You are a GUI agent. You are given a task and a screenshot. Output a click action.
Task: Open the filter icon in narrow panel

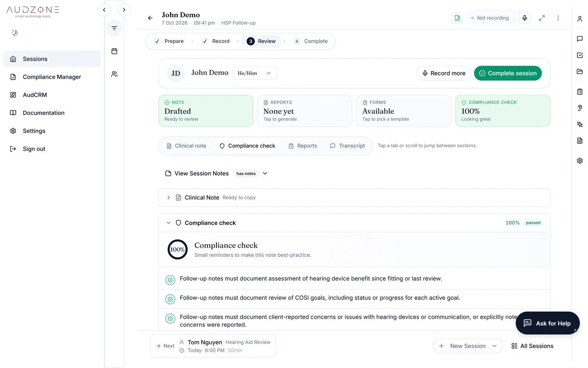point(114,28)
